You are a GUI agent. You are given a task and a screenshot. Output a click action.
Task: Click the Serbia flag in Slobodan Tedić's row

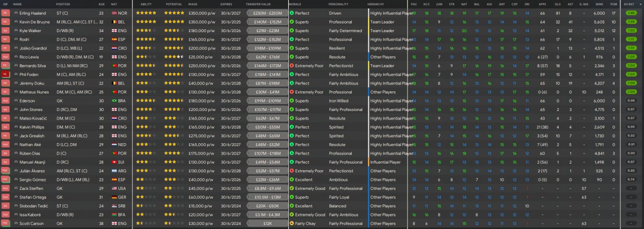click(114, 206)
